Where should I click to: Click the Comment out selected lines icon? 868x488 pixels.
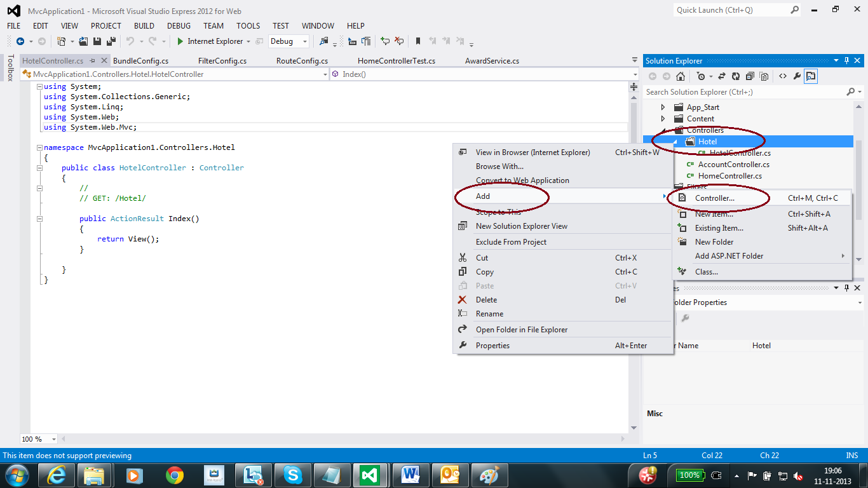[x=385, y=41]
